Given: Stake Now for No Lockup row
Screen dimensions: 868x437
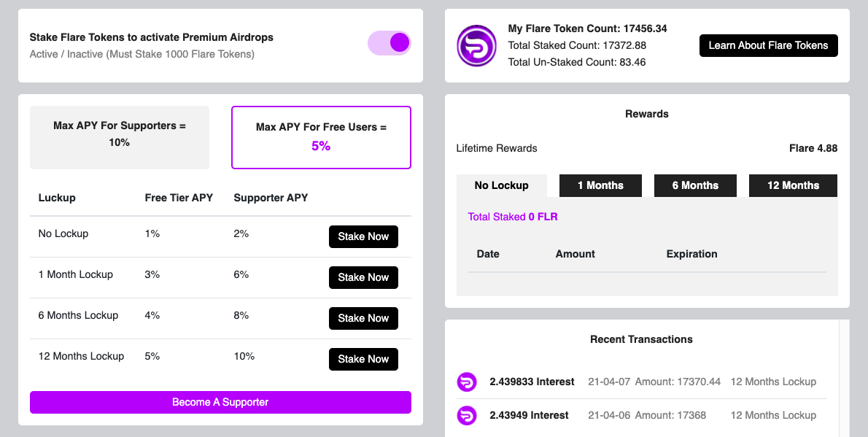Looking at the screenshot, I should (363, 236).
